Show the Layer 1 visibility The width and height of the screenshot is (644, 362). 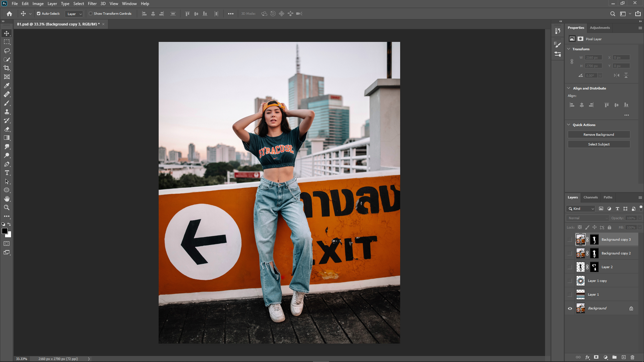[x=570, y=295]
